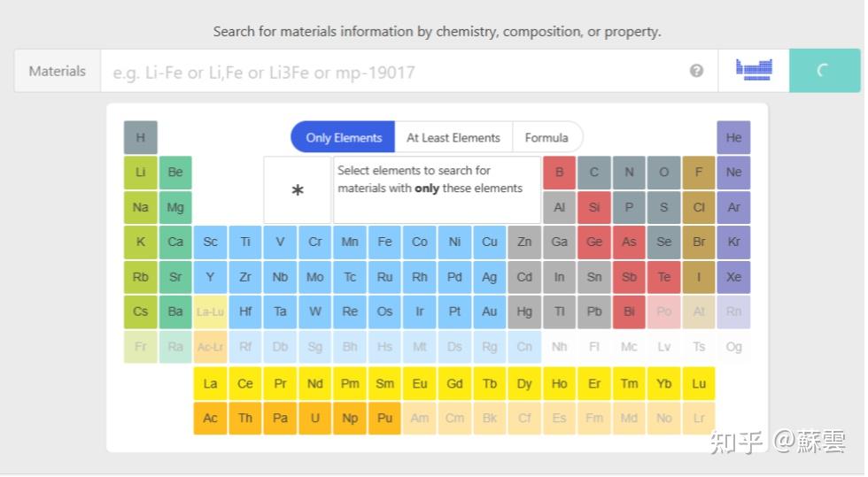Click the asterisk wildcard element tile

(298, 190)
